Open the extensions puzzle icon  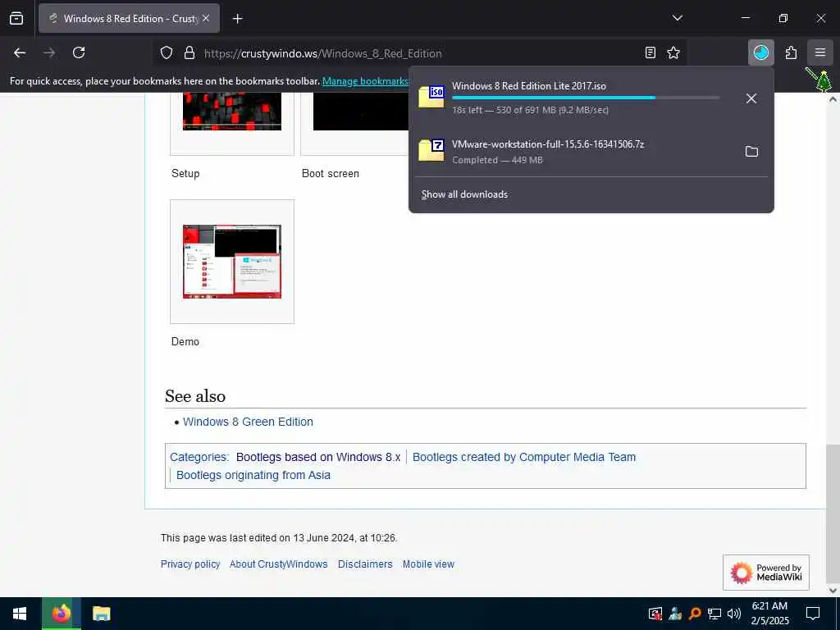pos(791,52)
